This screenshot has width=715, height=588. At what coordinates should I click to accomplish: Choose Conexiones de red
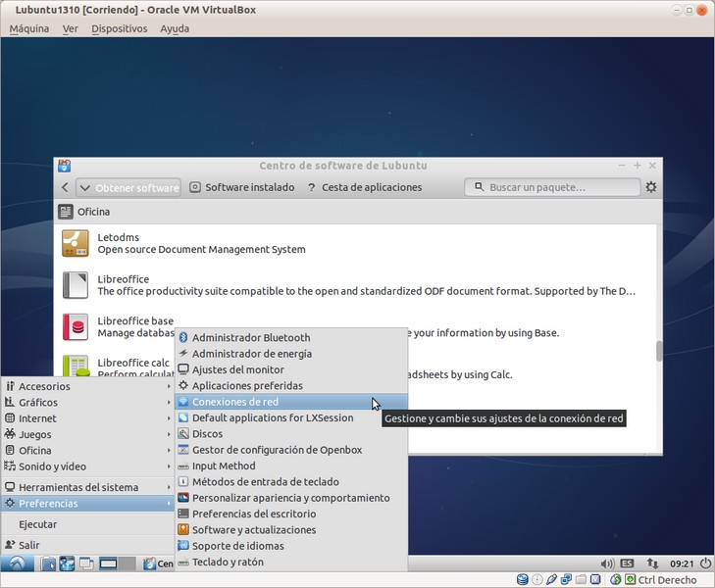click(x=291, y=402)
